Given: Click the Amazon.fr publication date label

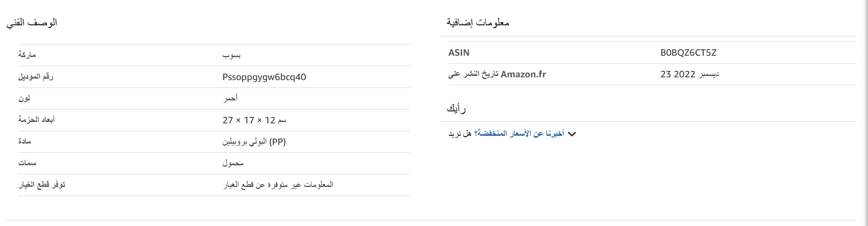Looking at the screenshot, I should [497, 74].
